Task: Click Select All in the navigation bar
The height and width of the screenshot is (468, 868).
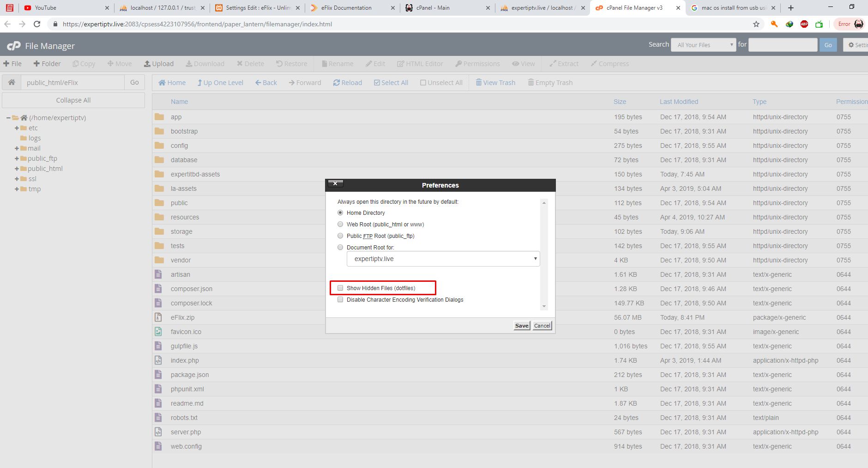Action: [x=391, y=83]
